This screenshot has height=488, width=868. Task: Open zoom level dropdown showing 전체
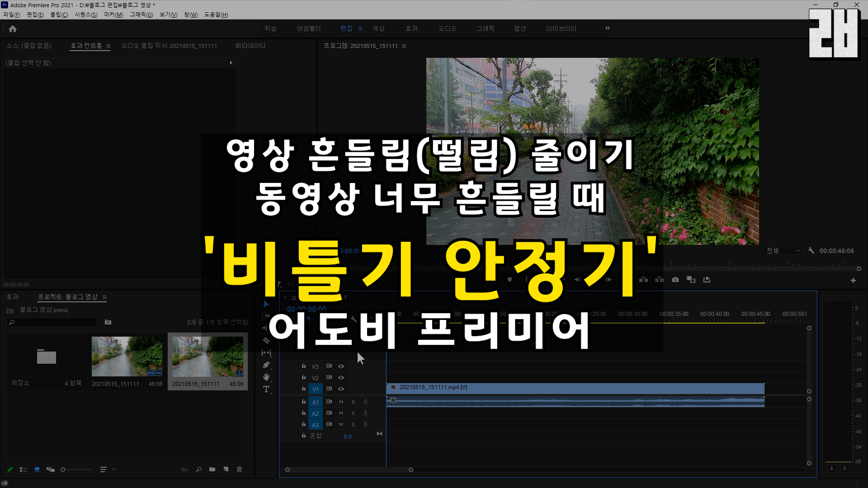click(783, 251)
